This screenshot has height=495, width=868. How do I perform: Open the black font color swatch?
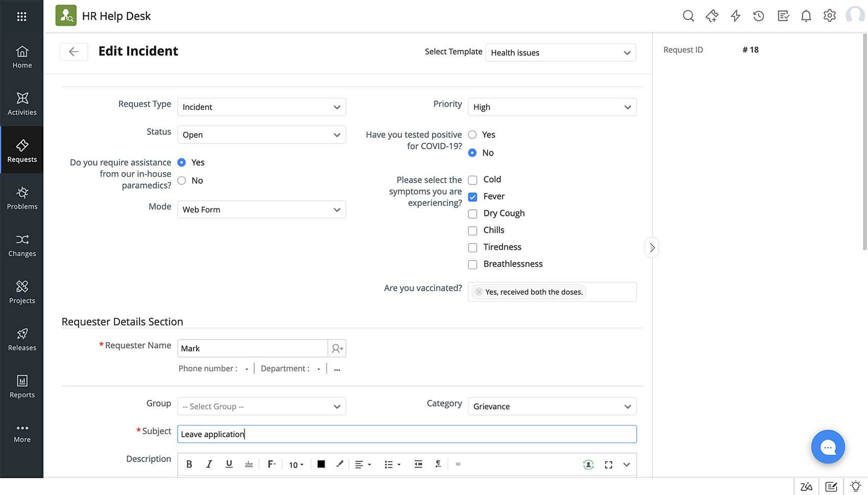click(321, 464)
